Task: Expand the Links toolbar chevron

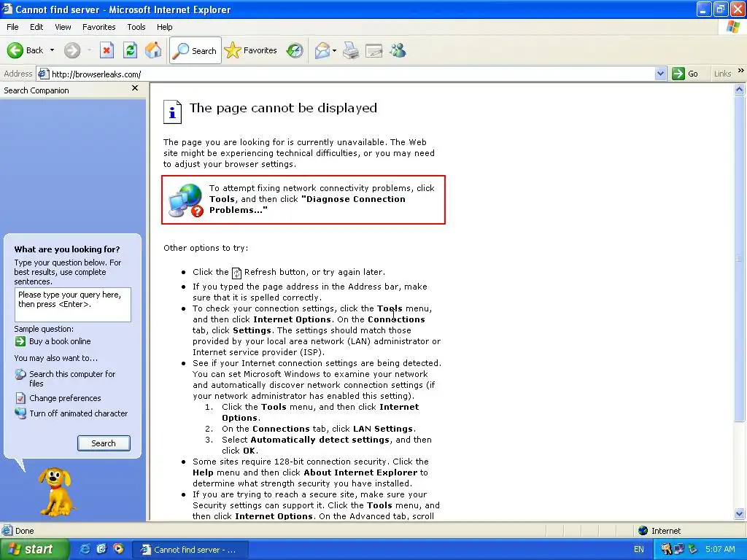Action: tap(741, 71)
